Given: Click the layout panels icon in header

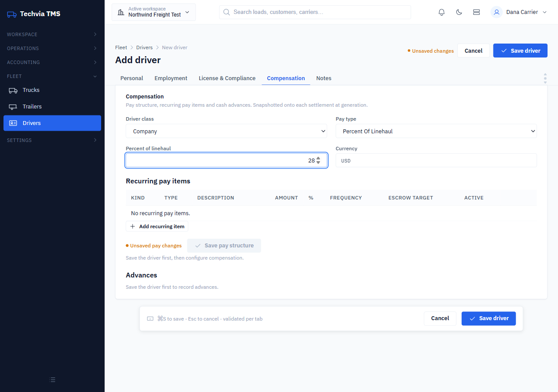Looking at the screenshot, I should point(476,12).
